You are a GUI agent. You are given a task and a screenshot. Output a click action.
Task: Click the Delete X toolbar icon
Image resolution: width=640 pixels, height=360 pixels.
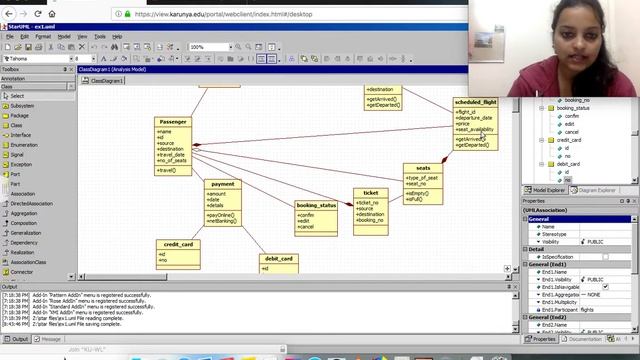click(82, 47)
